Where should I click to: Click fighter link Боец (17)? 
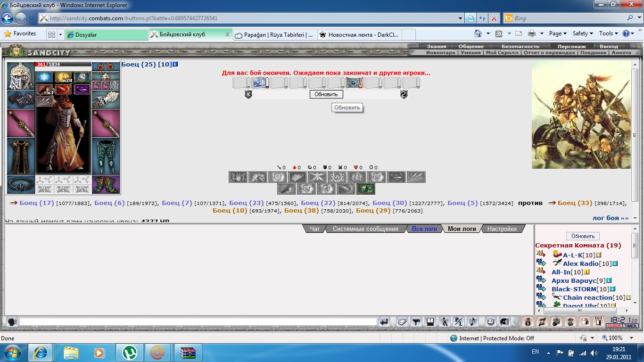tap(37, 203)
